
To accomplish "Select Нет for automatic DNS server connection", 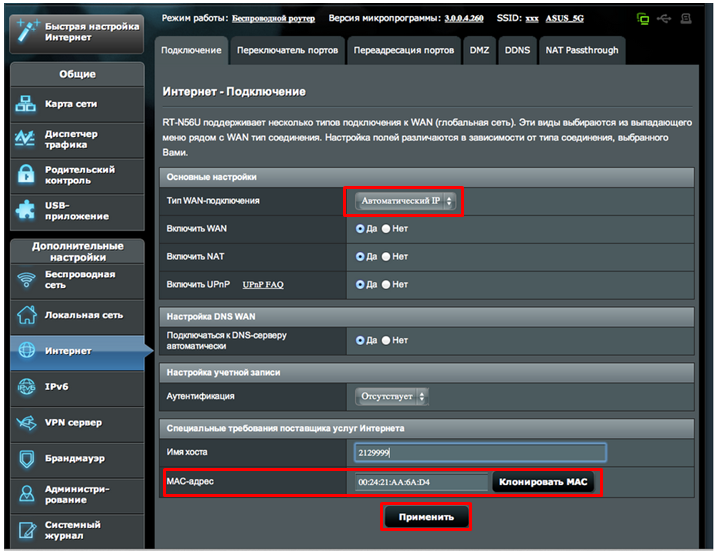I will coord(386,341).
